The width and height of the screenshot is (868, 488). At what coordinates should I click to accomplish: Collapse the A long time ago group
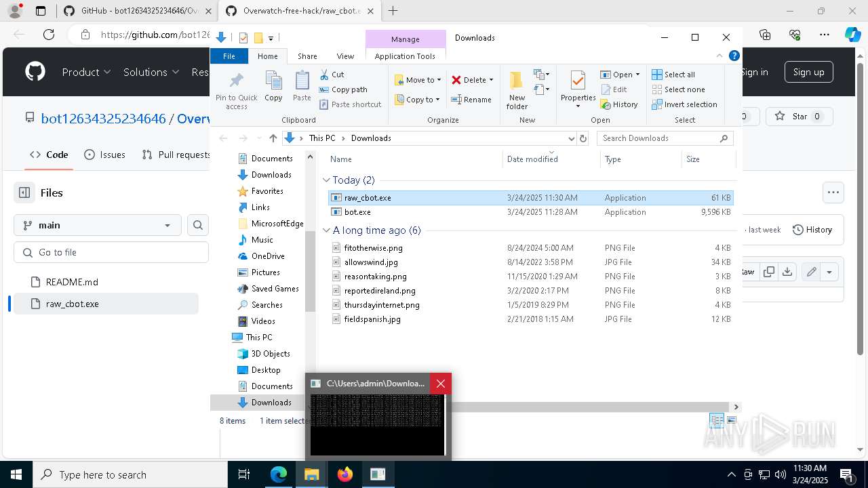(x=327, y=230)
